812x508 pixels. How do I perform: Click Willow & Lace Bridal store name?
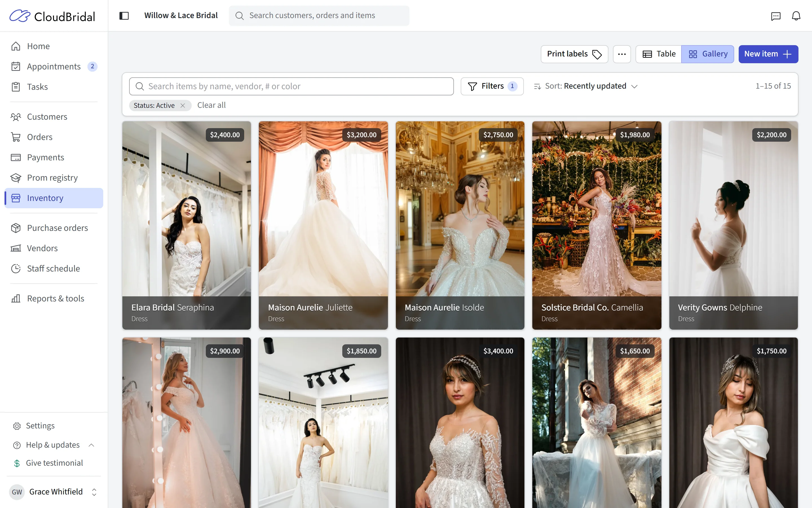pyautogui.click(x=181, y=16)
